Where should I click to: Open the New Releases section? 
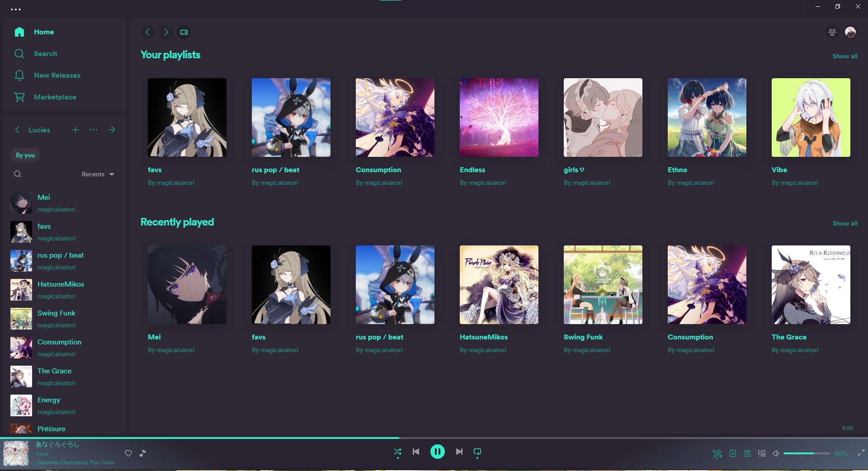click(x=57, y=75)
